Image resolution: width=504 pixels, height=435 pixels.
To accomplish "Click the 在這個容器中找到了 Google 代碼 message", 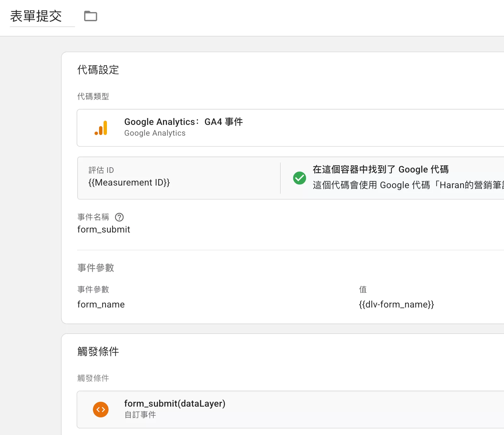I will coord(381,170).
